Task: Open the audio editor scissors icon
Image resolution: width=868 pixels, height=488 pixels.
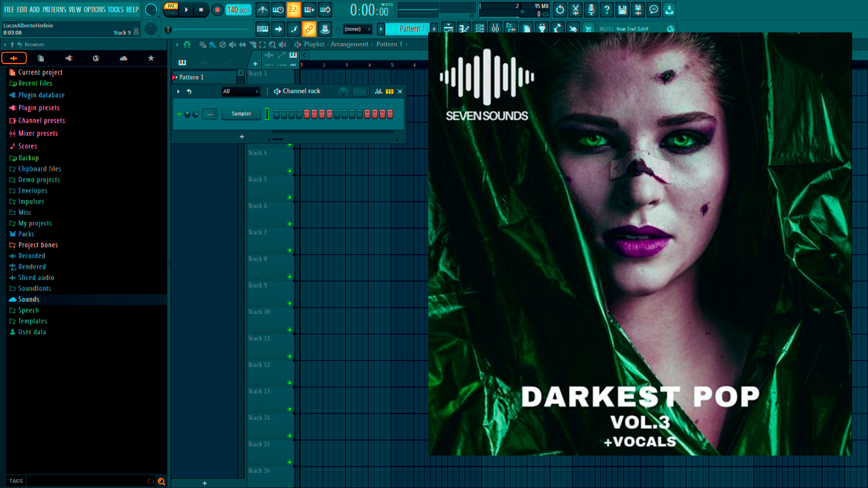Action: [576, 10]
